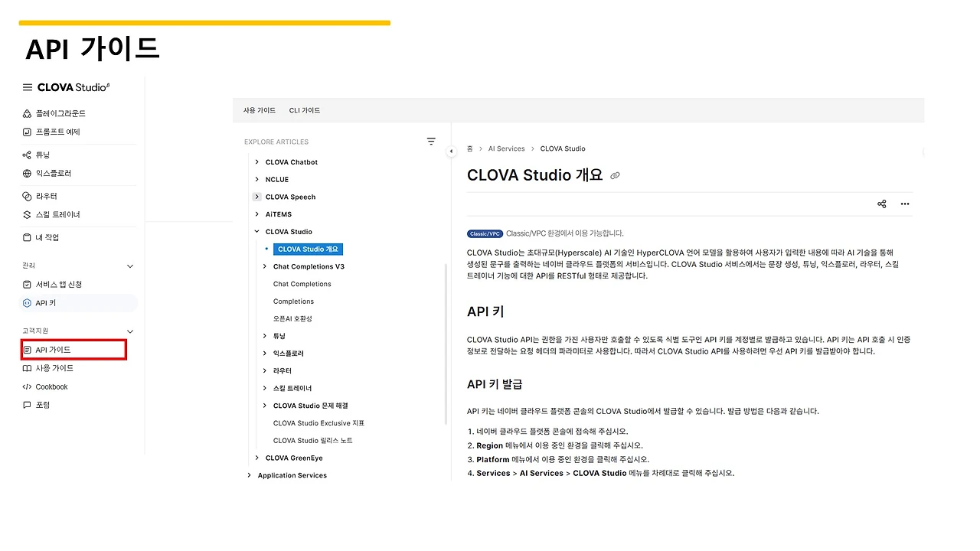Select the 익스플로러 globe icon in the sidebar

pyautogui.click(x=28, y=173)
